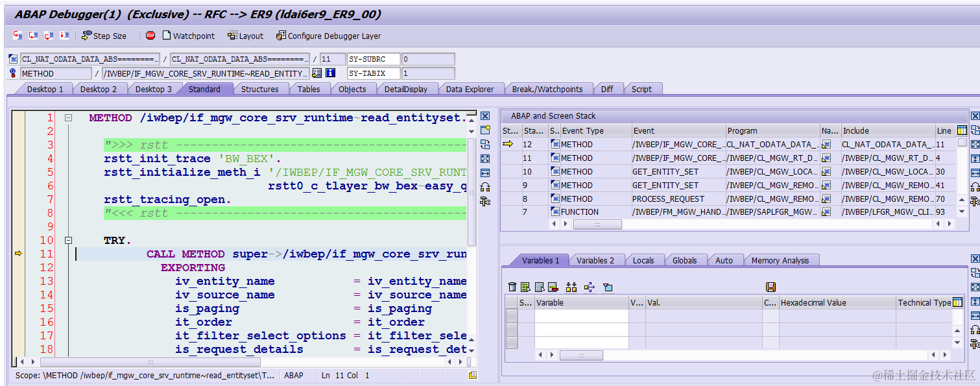Viewport: 980px width, 386px height.
Task: Click the SY-TABIX field
Action: coord(374,73)
